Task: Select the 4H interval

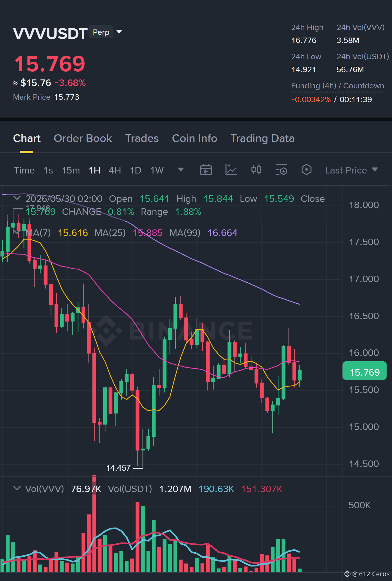Action: (115, 170)
